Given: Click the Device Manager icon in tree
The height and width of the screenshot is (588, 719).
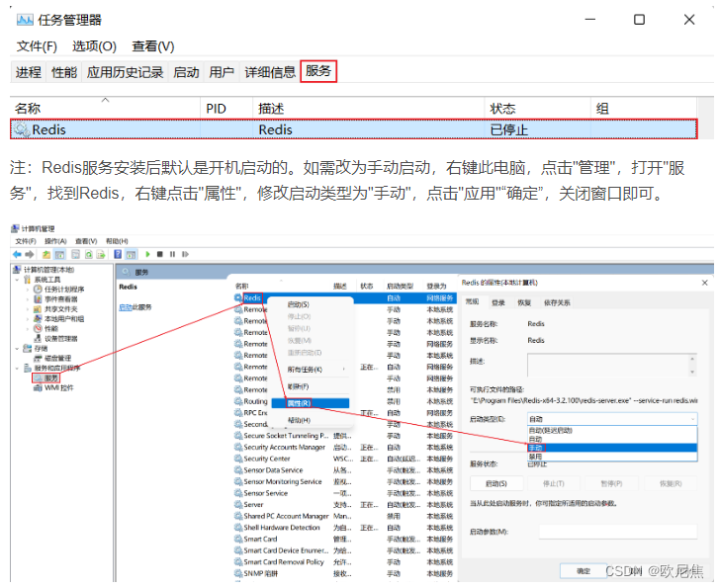Looking at the screenshot, I should (x=38, y=339).
